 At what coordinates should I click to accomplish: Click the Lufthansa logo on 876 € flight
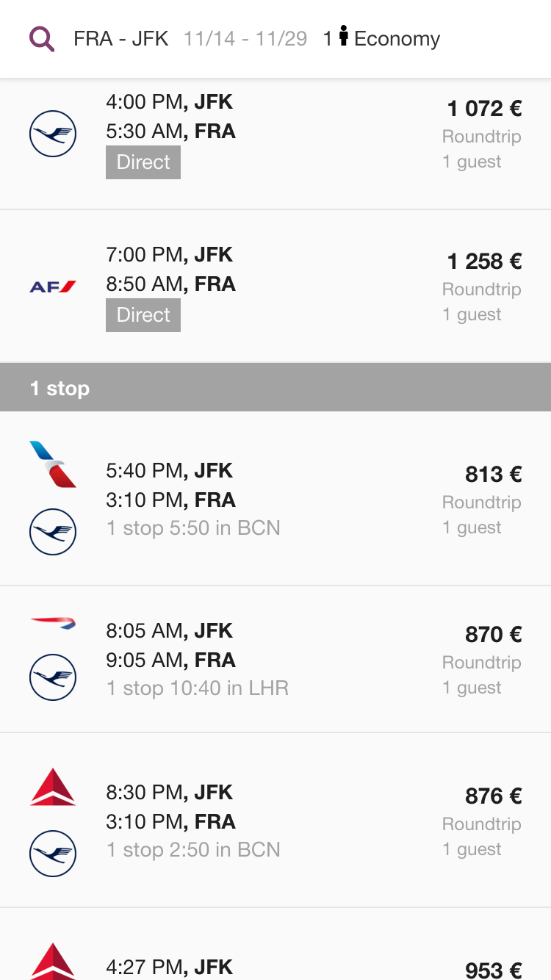tap(53, 854)
